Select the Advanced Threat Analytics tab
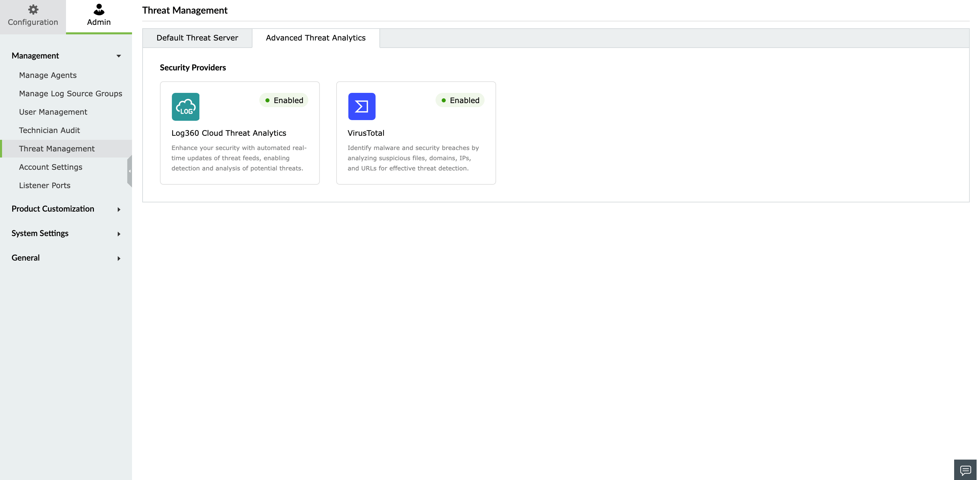 pos(315,38)
